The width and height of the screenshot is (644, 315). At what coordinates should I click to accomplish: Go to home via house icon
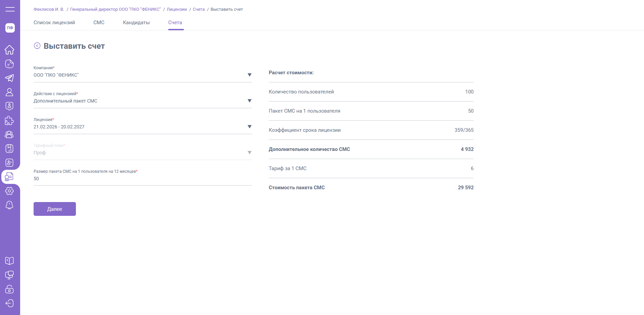9,50
